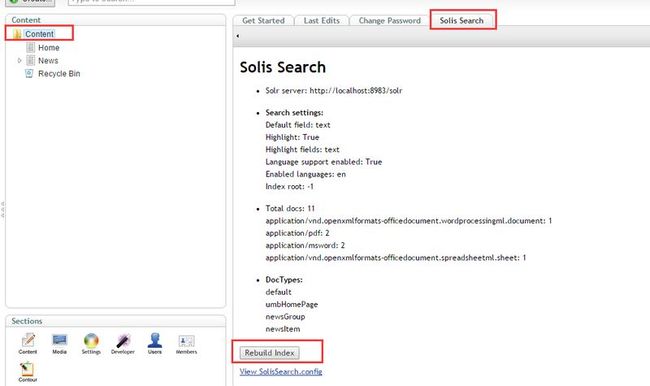Click the Rebuild Index button

(269, 353)
